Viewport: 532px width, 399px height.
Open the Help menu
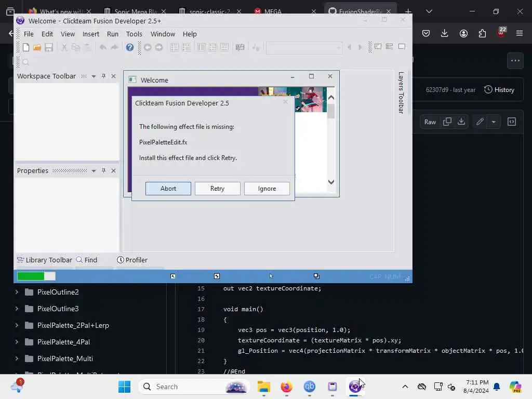click(x=190, y=34)
